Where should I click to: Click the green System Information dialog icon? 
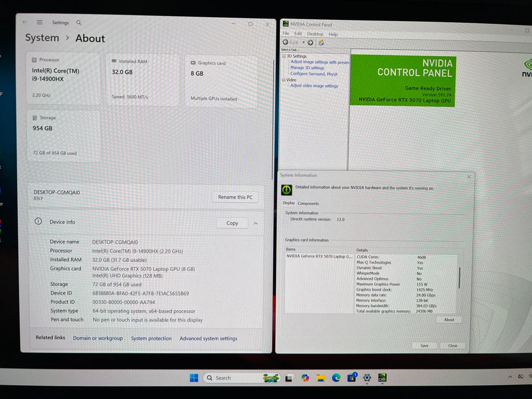click(x=287, y=190)
